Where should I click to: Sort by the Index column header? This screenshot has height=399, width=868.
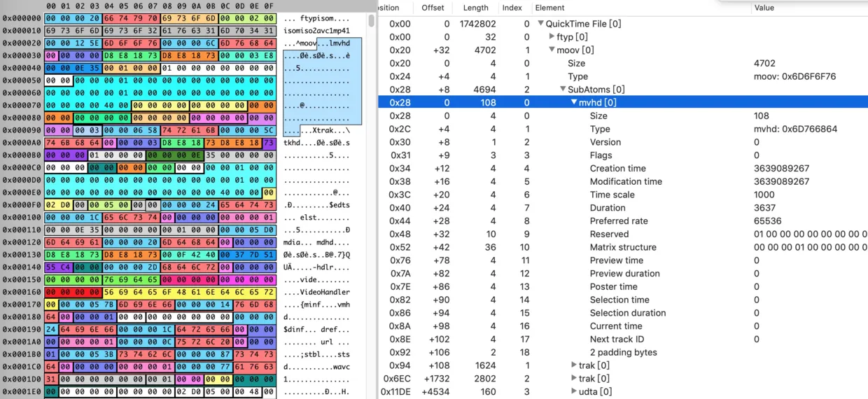click(x=512, y=8)
